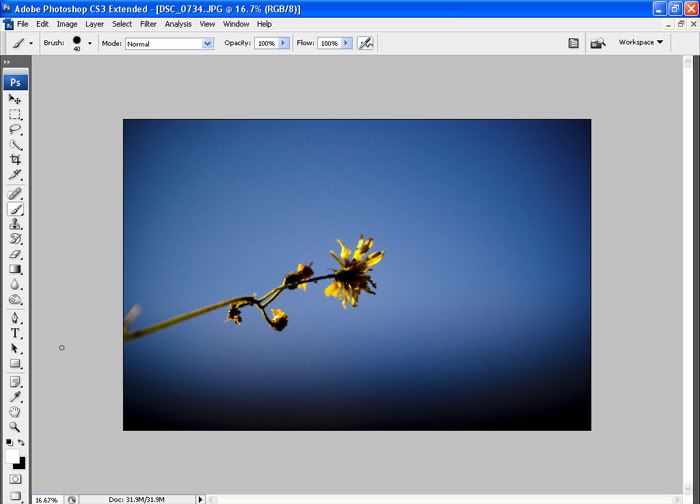Open the Filter menu

coord(148,24)
